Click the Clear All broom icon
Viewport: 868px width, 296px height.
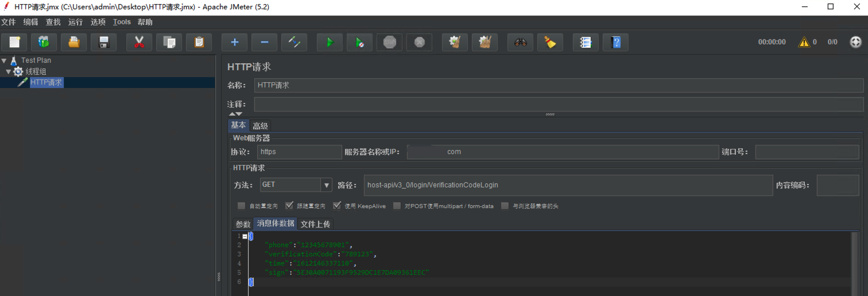(x=550, y=43)
